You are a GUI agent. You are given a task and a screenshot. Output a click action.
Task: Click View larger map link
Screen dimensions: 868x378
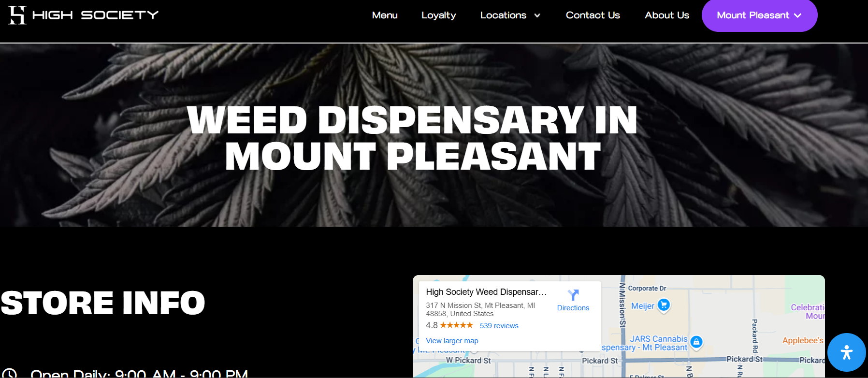point(452,341)
